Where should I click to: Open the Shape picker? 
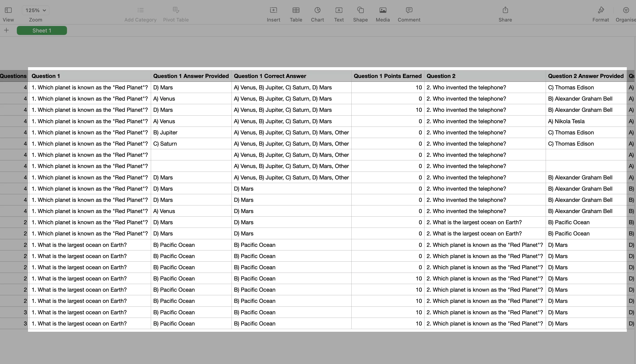coord(360,10)
